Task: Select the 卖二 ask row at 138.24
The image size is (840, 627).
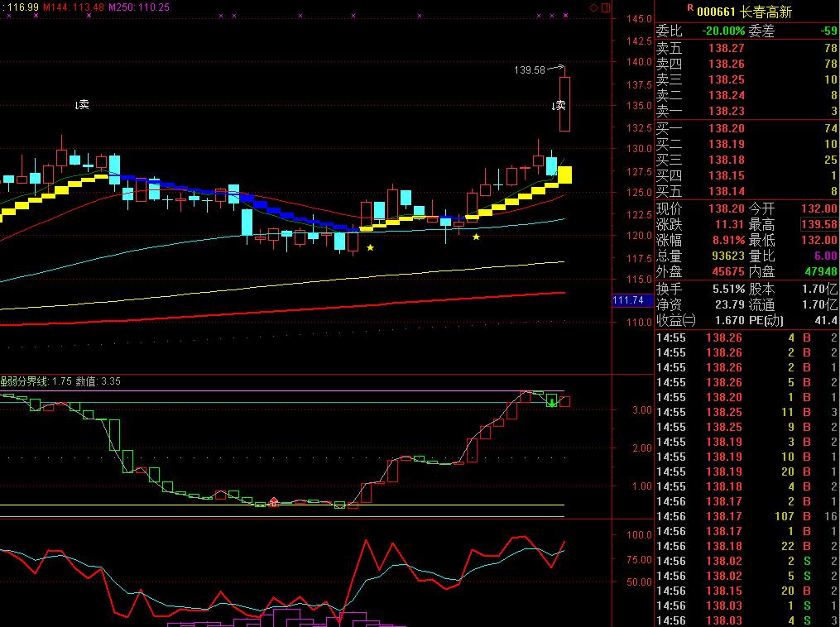Action: pos(746,95)
